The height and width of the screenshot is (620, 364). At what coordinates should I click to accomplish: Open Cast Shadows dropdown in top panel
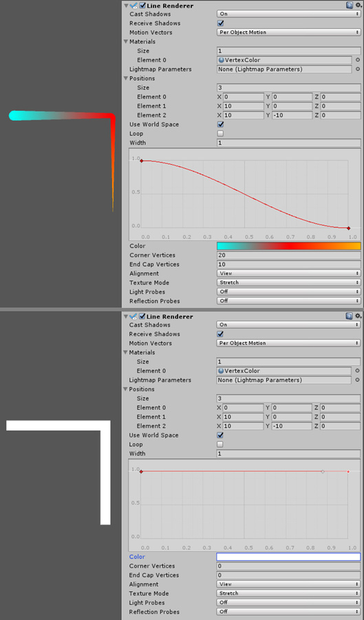point(288,14)
